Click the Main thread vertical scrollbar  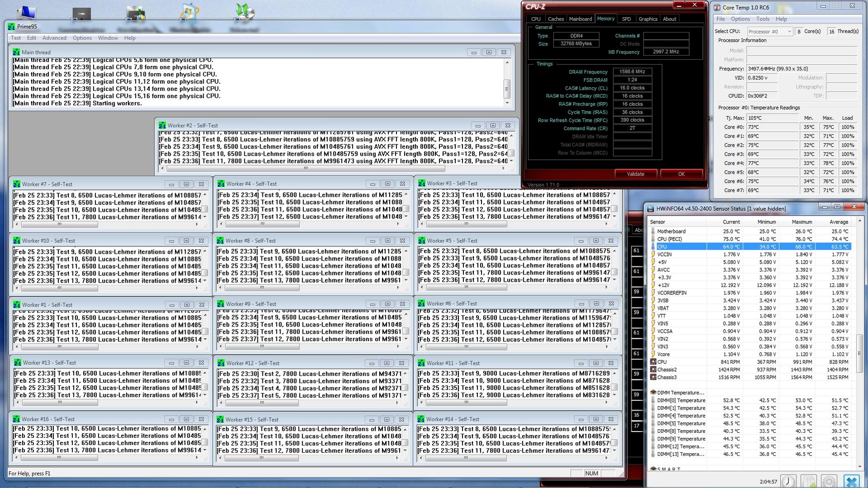[x=507, y=82]
